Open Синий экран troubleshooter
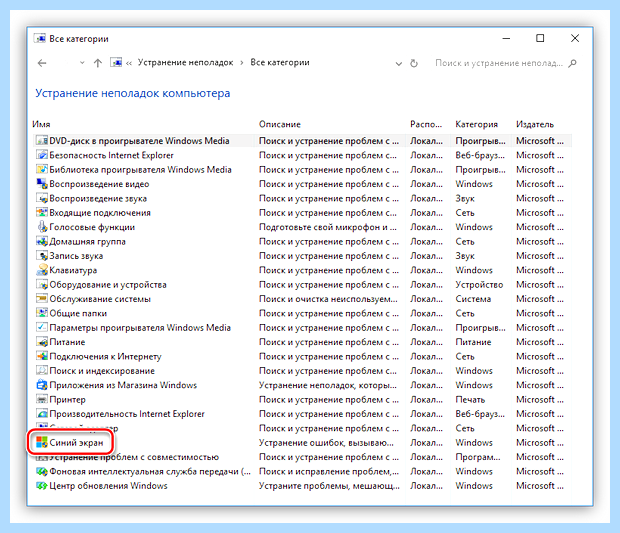Screen dimensions: 620x533 click(76, 442)
